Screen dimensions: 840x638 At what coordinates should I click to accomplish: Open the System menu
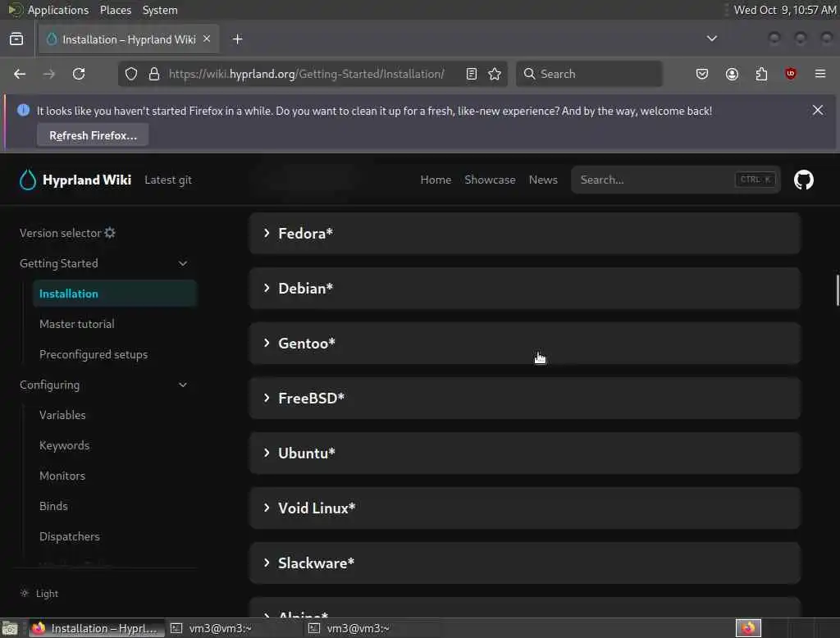pos(160,10)
